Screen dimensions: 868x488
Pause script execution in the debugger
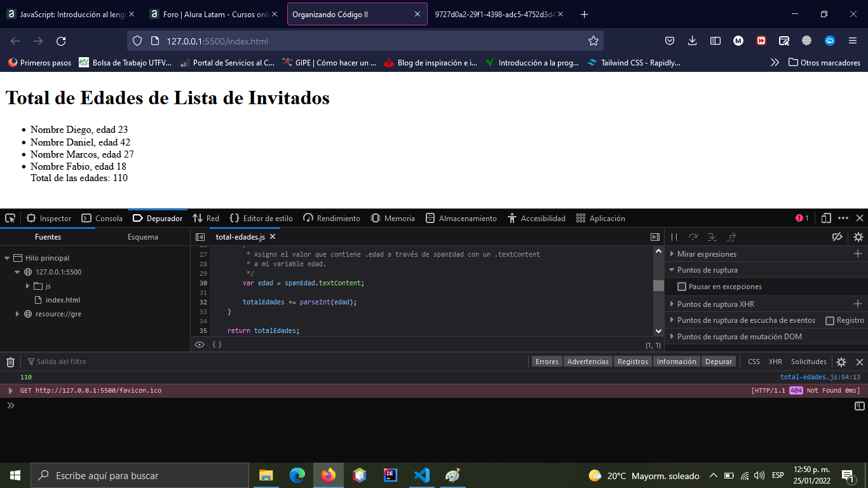[x=674, y=237]
